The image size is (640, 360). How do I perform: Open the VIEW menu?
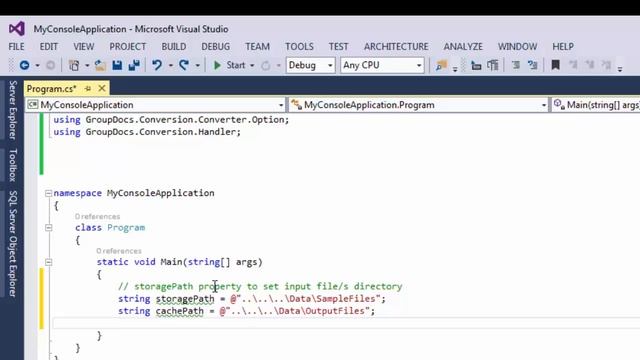pos(84,47)
